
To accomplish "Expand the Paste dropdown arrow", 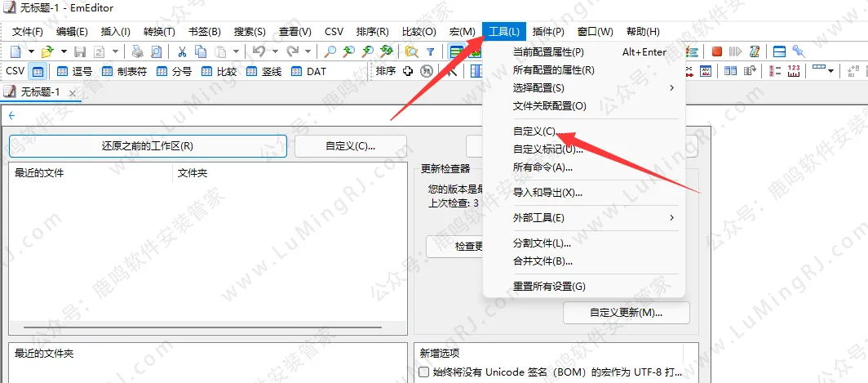I will [x=237, y=52].
